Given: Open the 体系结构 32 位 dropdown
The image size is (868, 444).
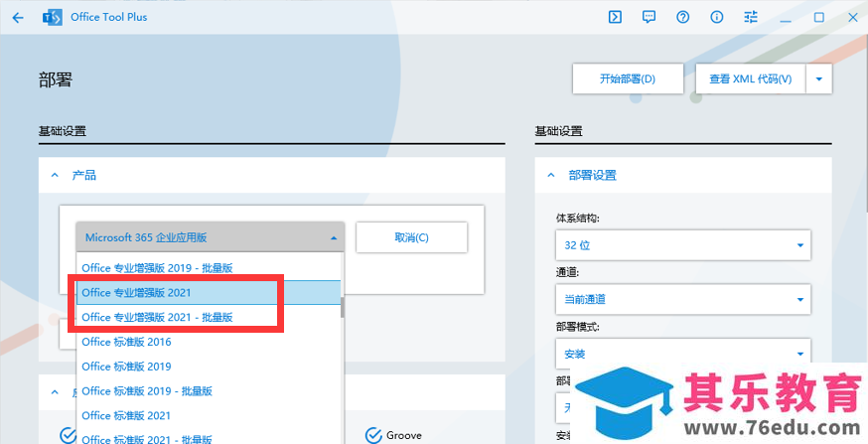Looking at the screenshot, I should (683, 245).
